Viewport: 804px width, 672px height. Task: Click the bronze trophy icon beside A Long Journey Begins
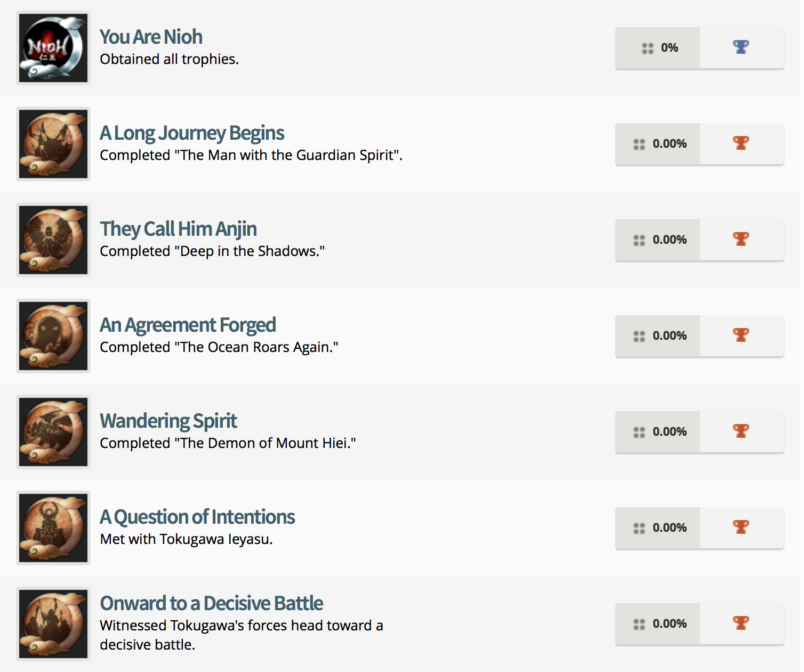pyautogui.click(x=741, y=143)
